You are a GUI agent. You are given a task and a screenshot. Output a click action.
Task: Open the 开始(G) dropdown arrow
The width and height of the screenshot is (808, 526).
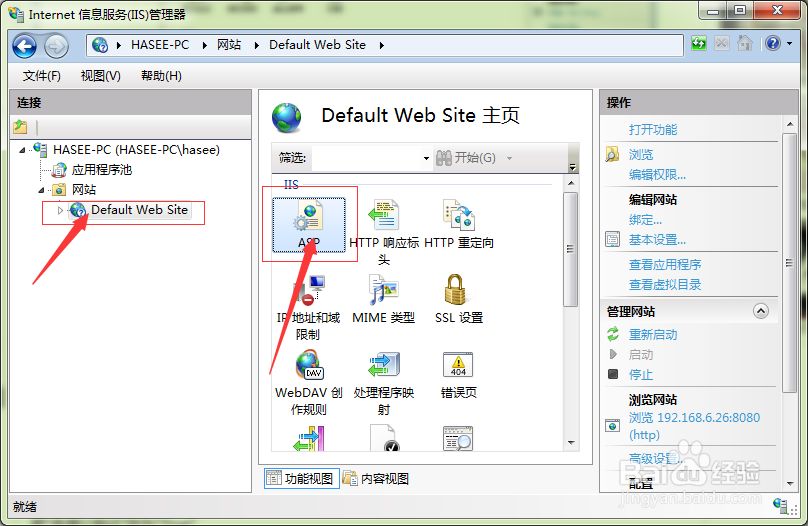[x=509, y=158]
